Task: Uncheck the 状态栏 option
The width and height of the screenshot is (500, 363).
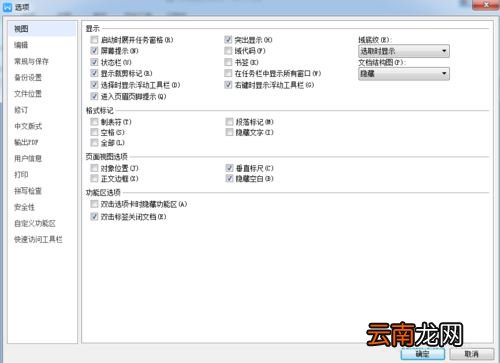Action: tap(94, 62)
